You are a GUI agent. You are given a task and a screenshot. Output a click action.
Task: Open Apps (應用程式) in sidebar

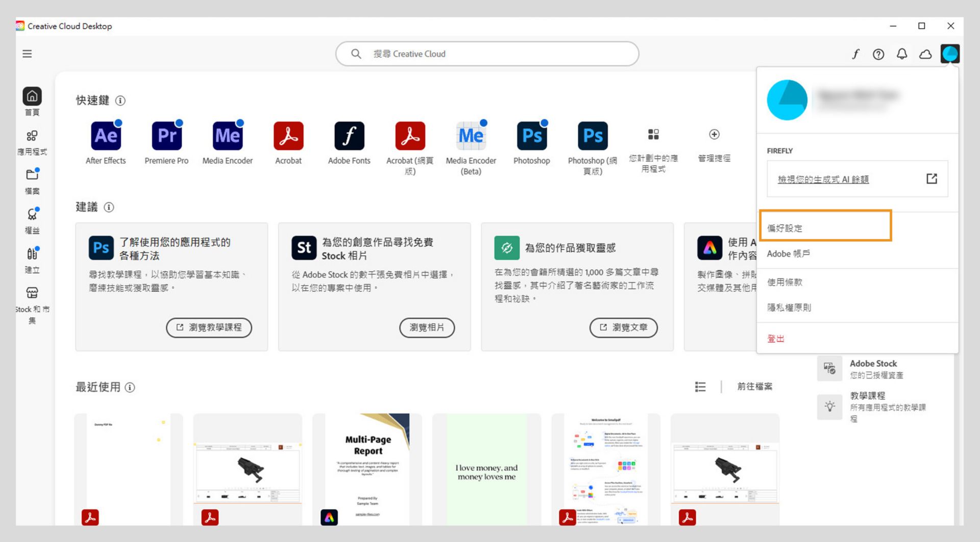[x=32, y=143]
